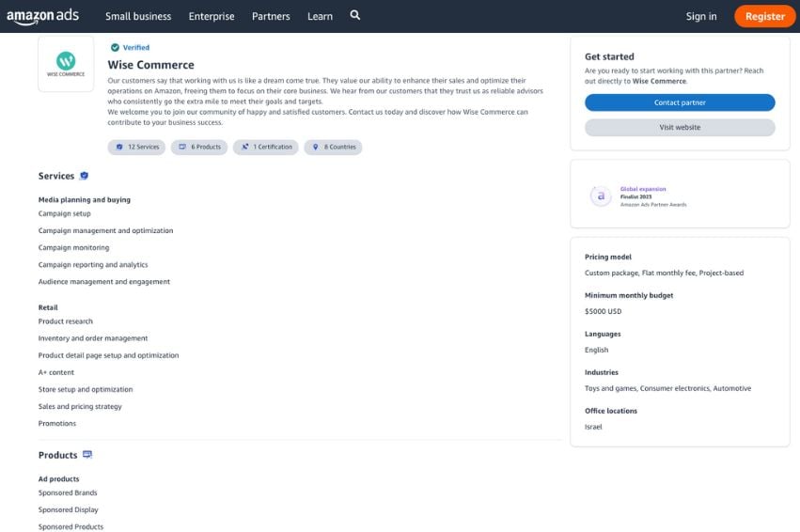Click the shield icon beside Services heading
The height and width of the screenshot is (532, 800).
(85, 176)
